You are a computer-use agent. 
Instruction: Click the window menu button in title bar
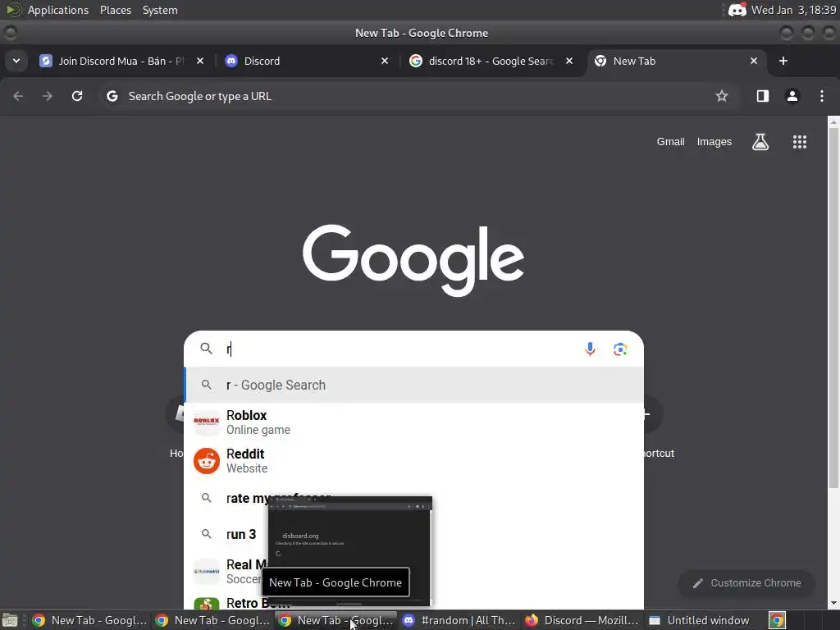10,33
